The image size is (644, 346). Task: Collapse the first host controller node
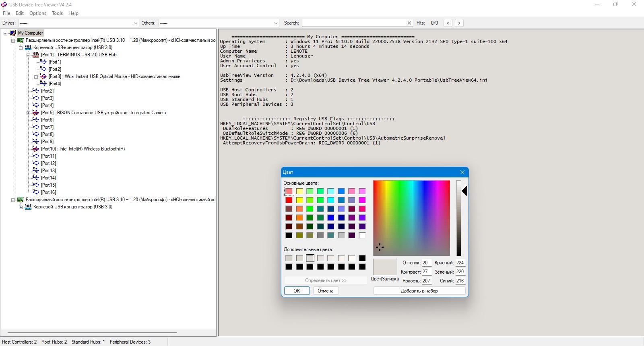click(13, 41)
